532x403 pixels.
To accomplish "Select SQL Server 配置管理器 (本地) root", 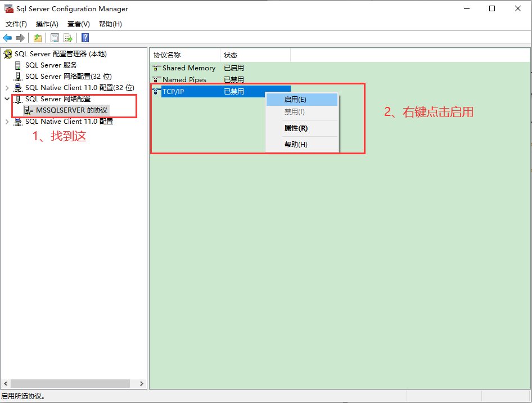I will click(60, 54).
